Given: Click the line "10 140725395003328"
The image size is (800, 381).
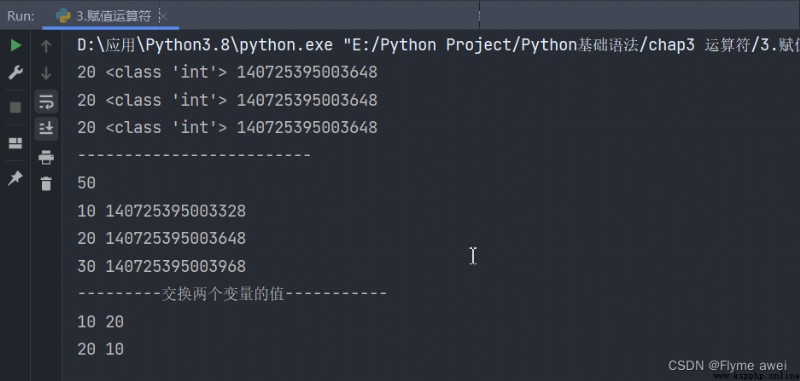Looking at the screenshot, I should [x=161, y=211].
